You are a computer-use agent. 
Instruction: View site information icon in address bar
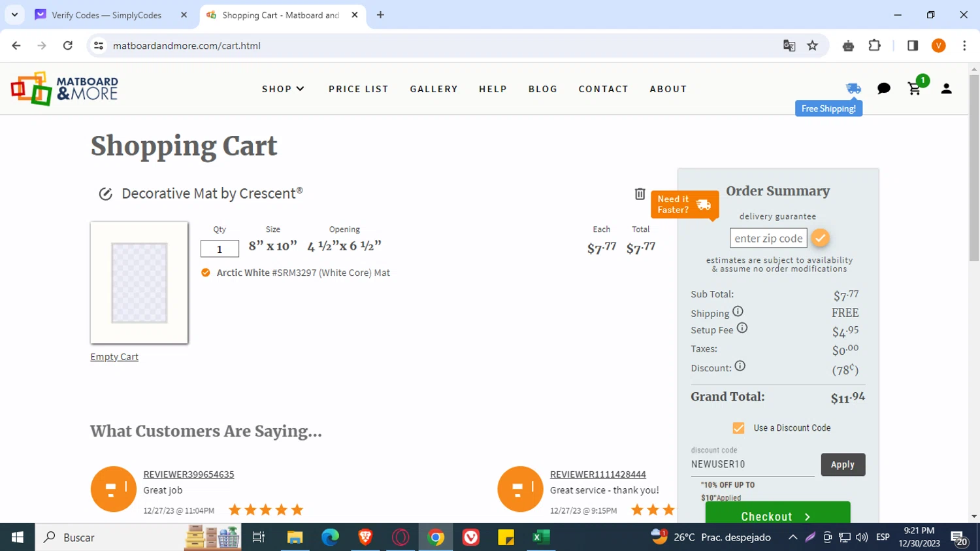coord(99,45)
